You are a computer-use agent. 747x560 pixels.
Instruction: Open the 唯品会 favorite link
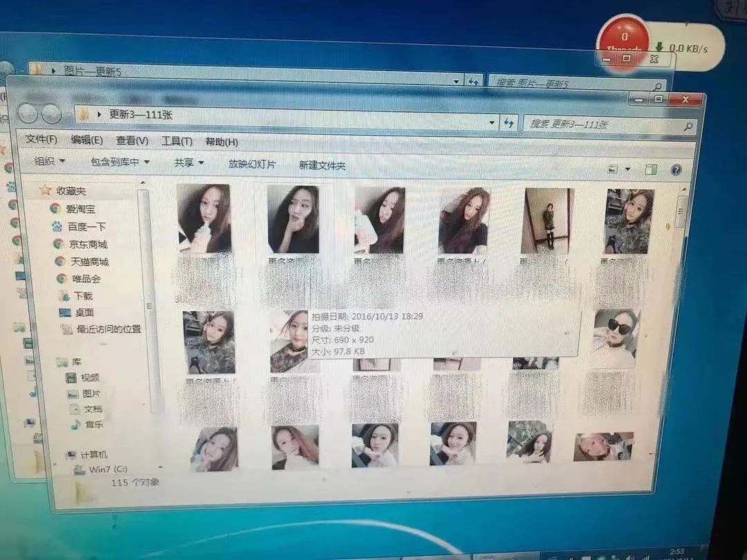click(86, 279)
